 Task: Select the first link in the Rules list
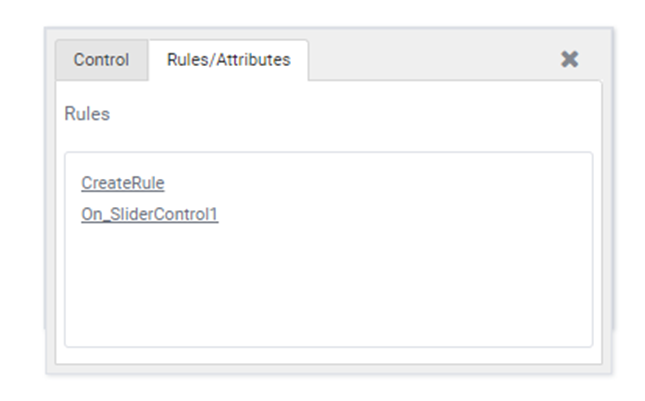[123, 183]
